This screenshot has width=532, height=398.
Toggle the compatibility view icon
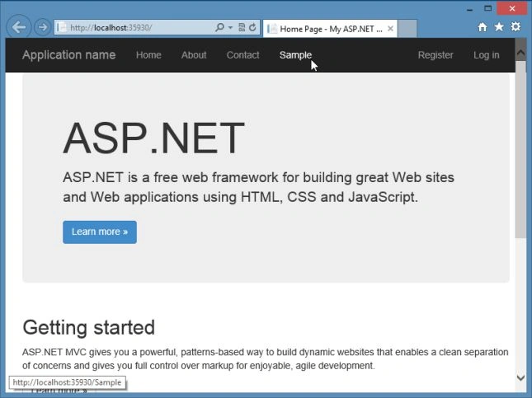[242, 27]
